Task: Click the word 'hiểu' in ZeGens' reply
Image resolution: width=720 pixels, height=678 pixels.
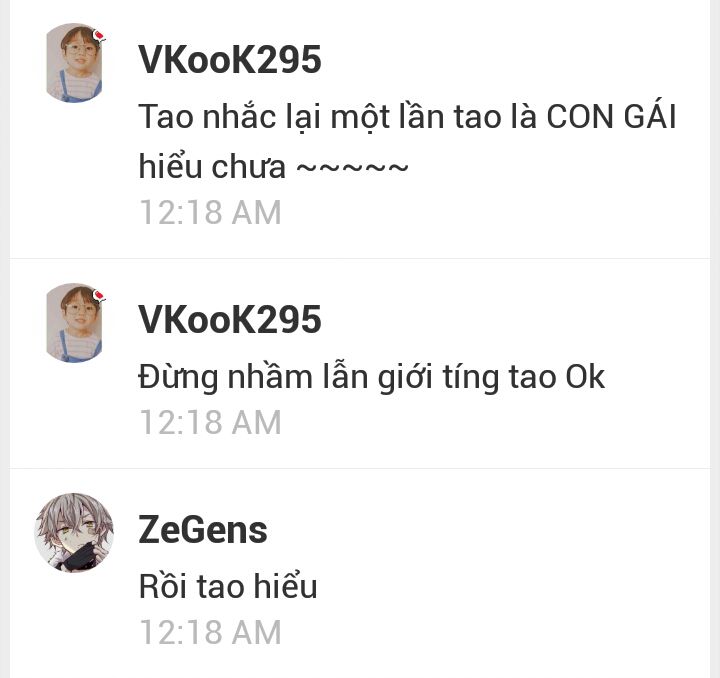Action: pos(286,586)
